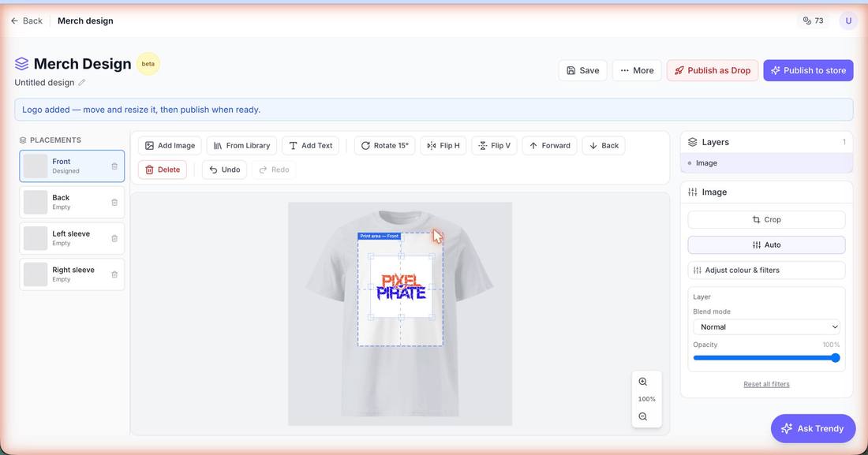Delete the Left sleeve placement trash icon
Viewport: 868px width, 455px height.
point(114,238)
